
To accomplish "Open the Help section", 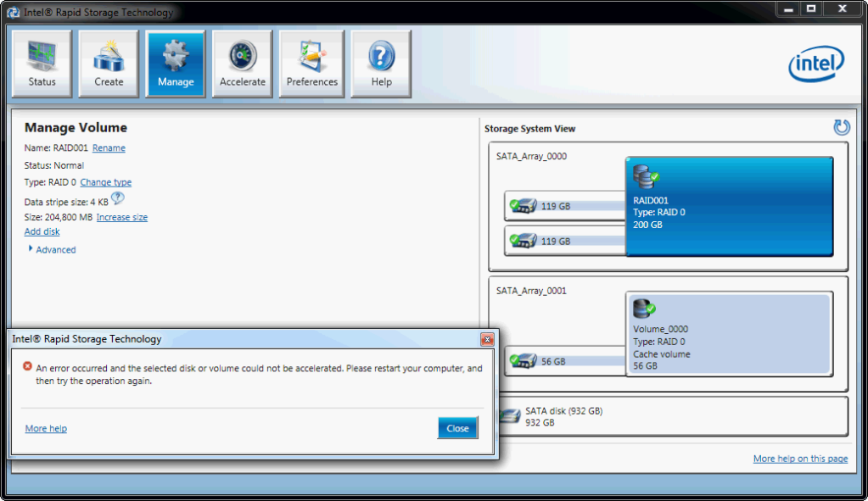I will coord(381,64).
